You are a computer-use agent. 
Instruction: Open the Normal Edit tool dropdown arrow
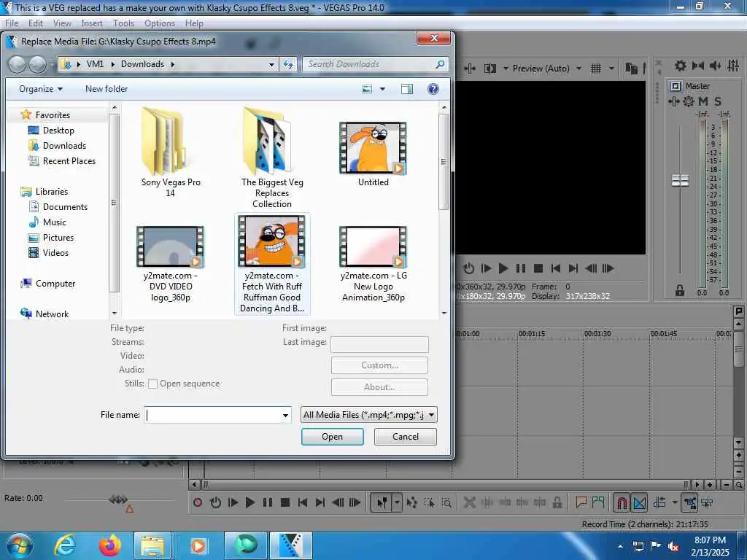tap(397, 502)
